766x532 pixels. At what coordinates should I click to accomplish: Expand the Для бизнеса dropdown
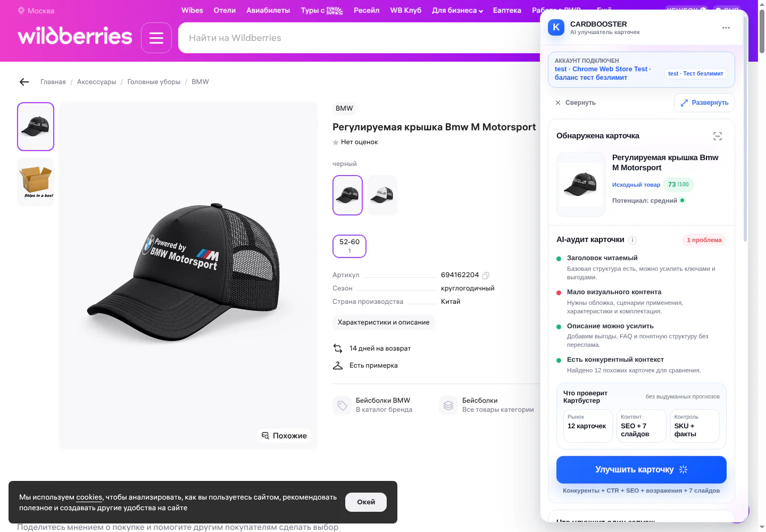(x=457, y=11)
